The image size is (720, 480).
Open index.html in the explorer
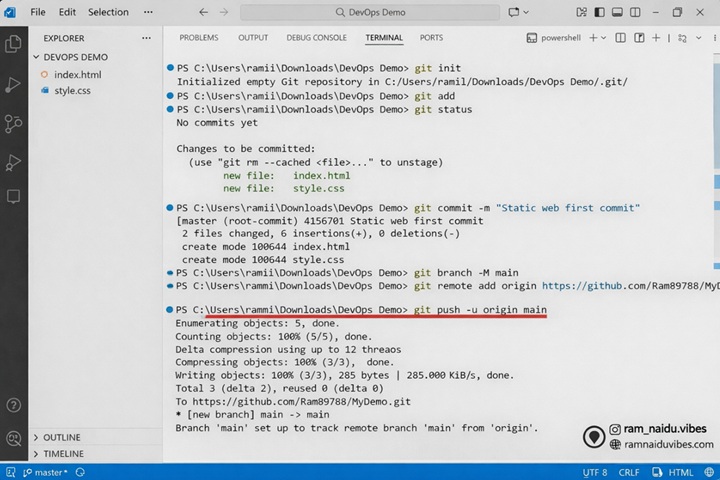click(x=77, y=75)
